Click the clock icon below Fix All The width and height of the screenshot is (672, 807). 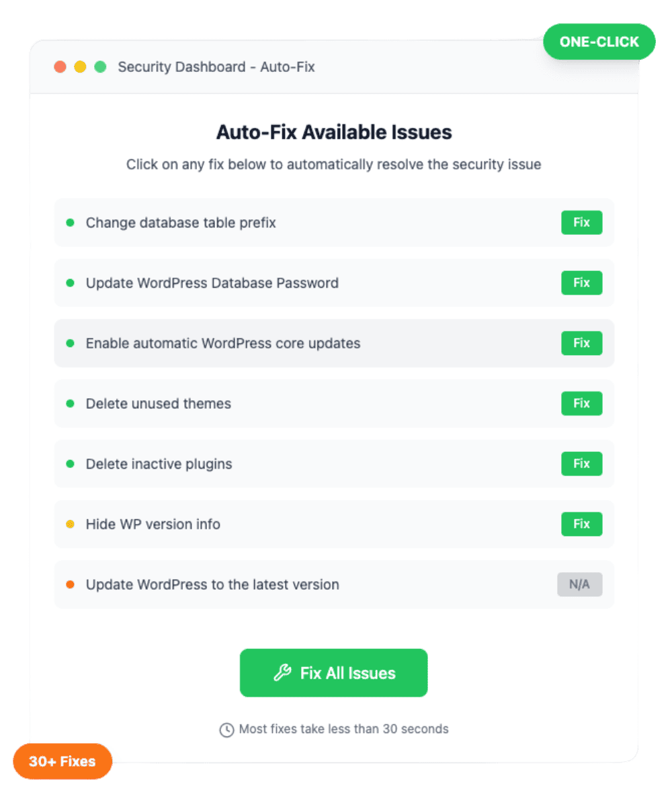[x=226, y=730]
